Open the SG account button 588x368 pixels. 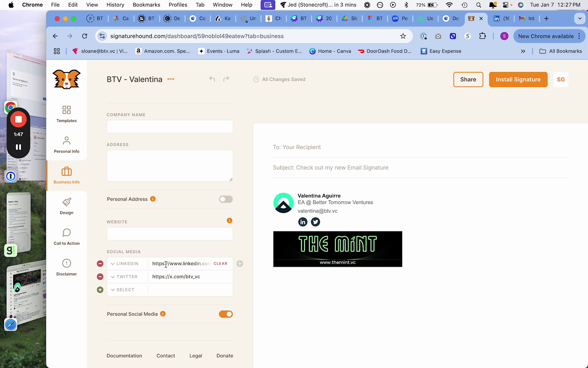click(561, 79)
